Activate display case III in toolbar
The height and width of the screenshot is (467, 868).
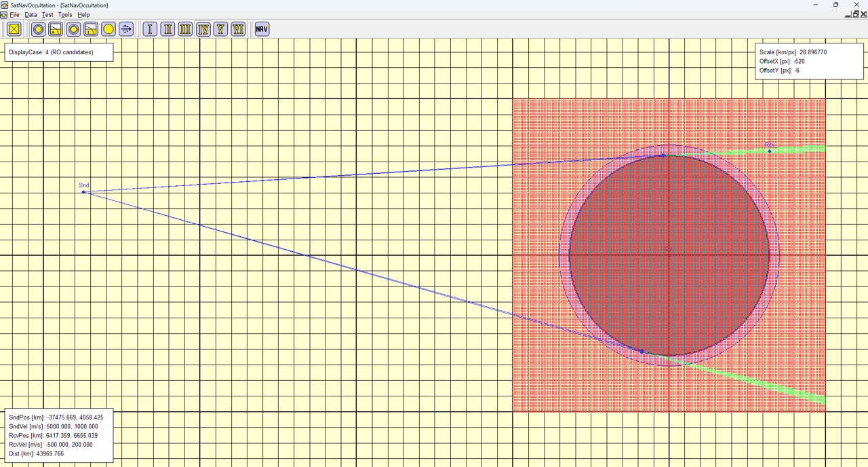185,29
